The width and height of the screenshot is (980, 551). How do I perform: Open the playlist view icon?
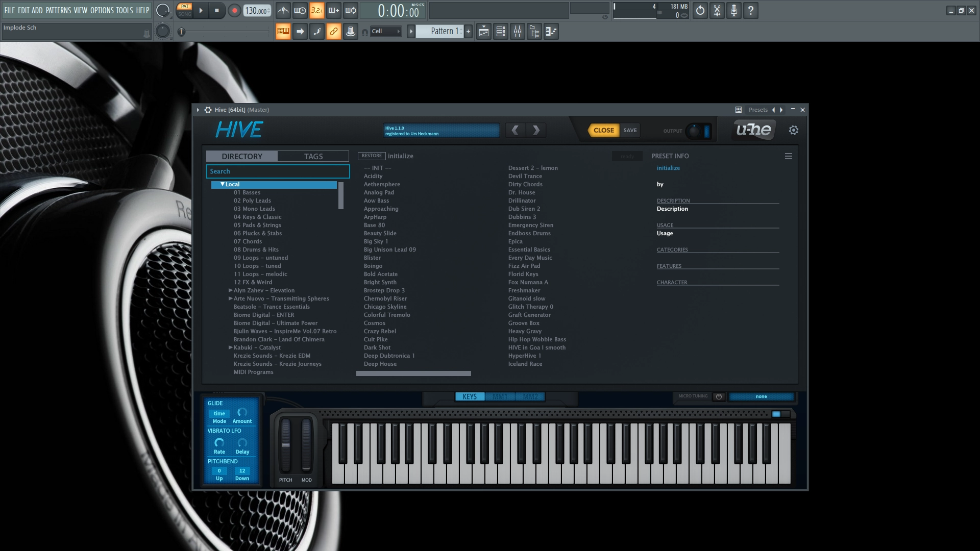click(x=484, y=32)
